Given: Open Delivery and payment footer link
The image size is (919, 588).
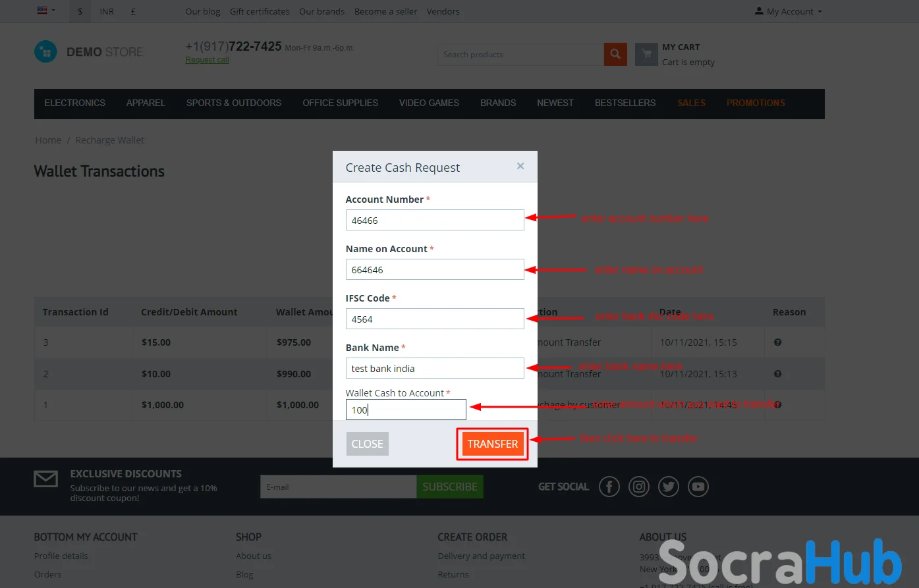Looking at the screenshot, I should (482, 556).
